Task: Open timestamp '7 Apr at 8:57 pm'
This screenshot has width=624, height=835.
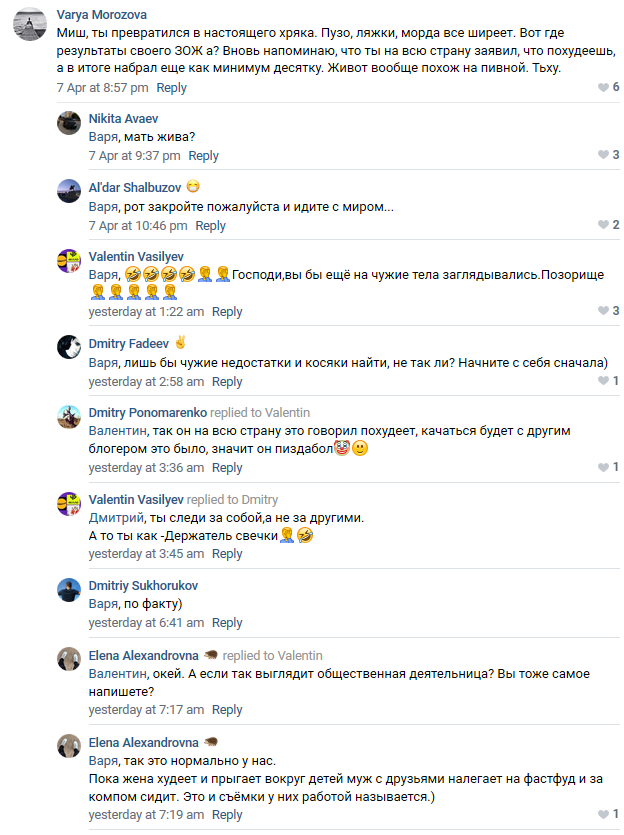Action: coord(102,88)
